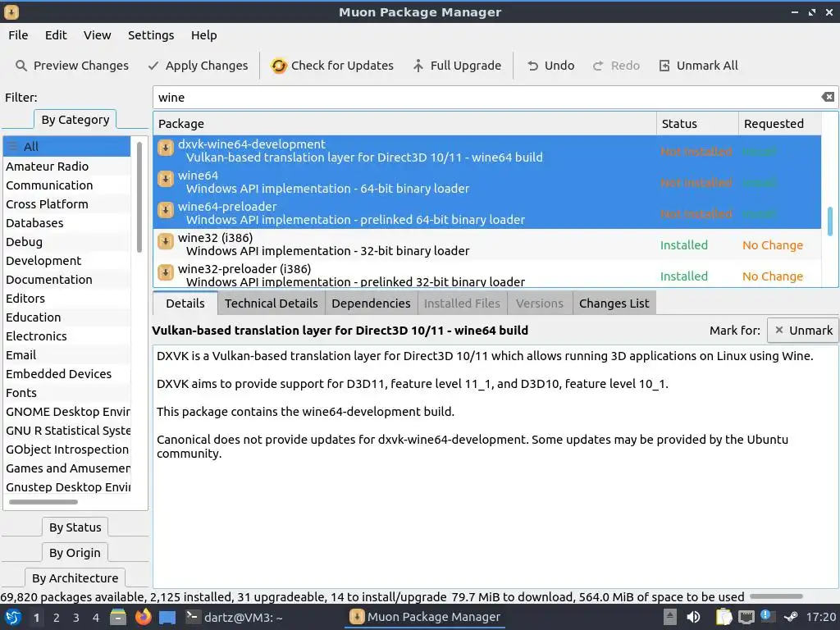
Task: Open the Settings menu
Action: pyautogui.click(x=151, y=35)
